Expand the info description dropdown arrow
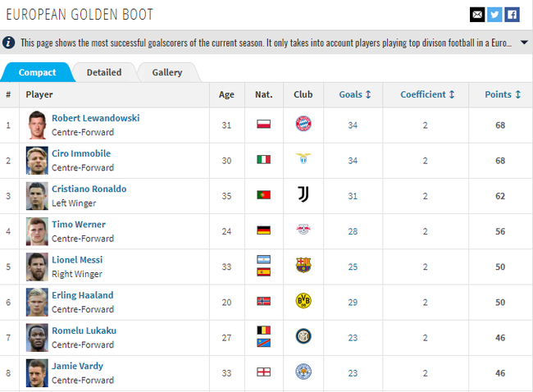The width and height of the screenshot is (533, 392). pyautogui.click(x=525, y=42)
